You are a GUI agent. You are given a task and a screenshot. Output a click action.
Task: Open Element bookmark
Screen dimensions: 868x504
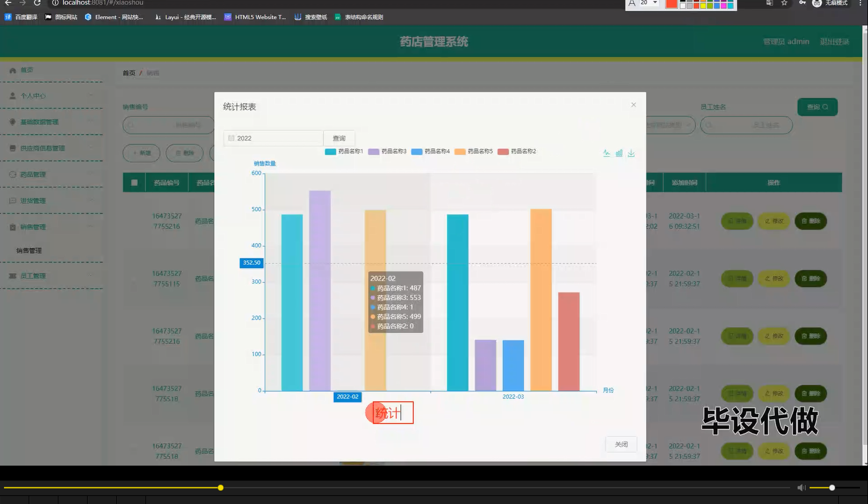[114, 17]
